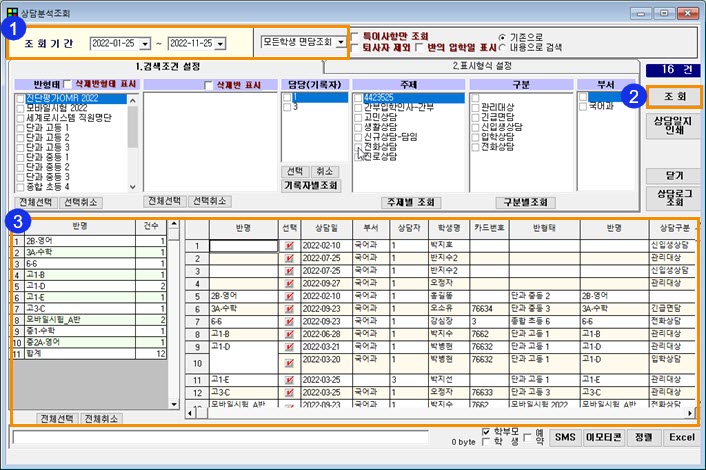Viewport: 706px width, 470px height.
Task: Click the Excel export button
Action: tap(682, 437)
